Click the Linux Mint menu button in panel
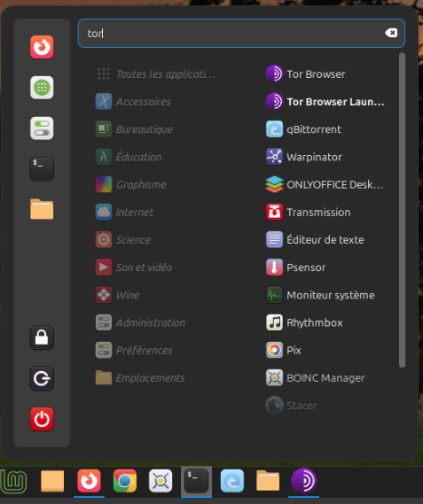 [x=14, y=481]
